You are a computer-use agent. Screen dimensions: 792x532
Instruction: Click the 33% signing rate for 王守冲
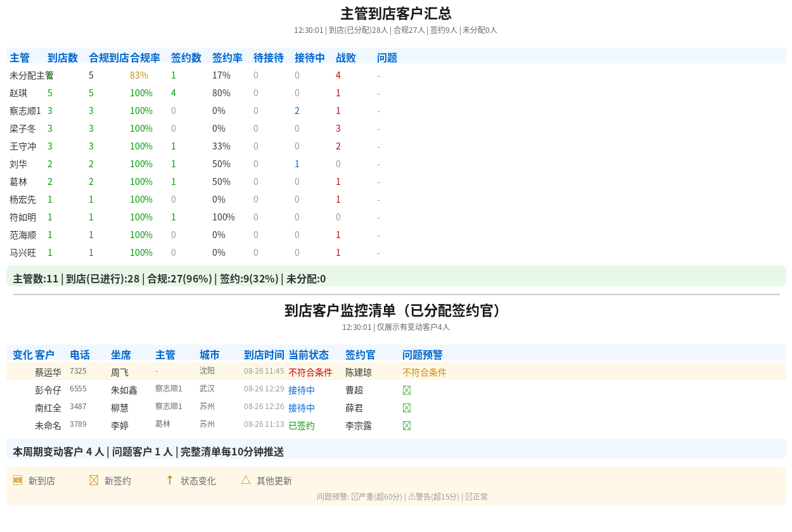tap(221, 146)
